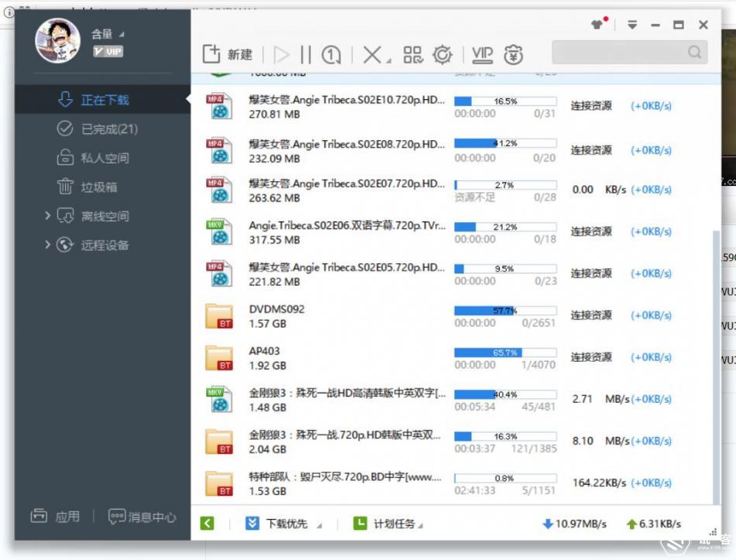Click the DVDMS092 progress bar
The width and height of the screenshot is (736, 560).
tap(504, 311)
